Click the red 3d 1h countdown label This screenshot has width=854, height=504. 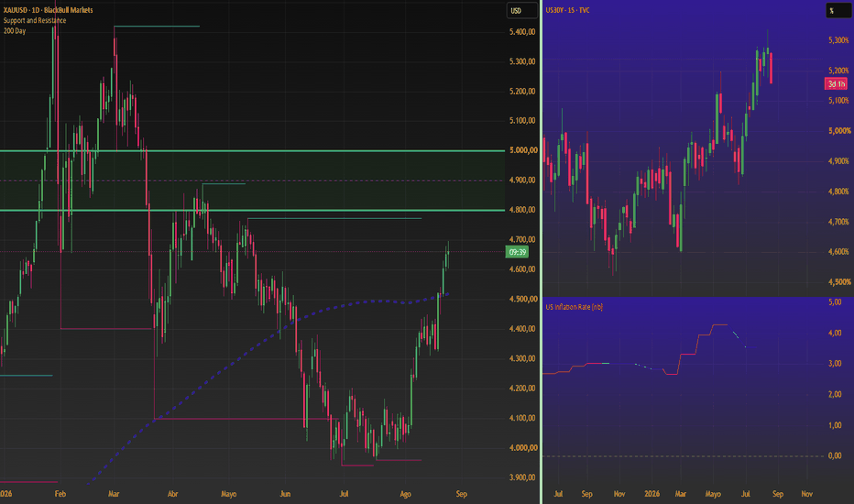coord(836,84)
